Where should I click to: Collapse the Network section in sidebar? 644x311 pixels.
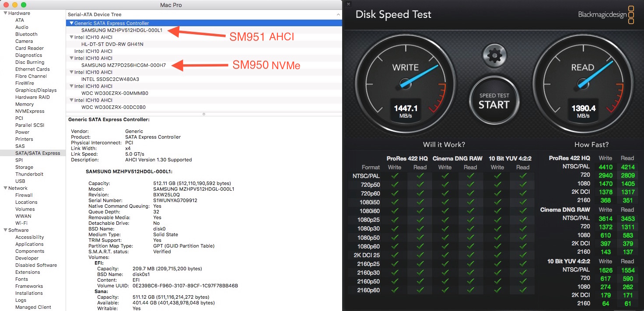5,188
